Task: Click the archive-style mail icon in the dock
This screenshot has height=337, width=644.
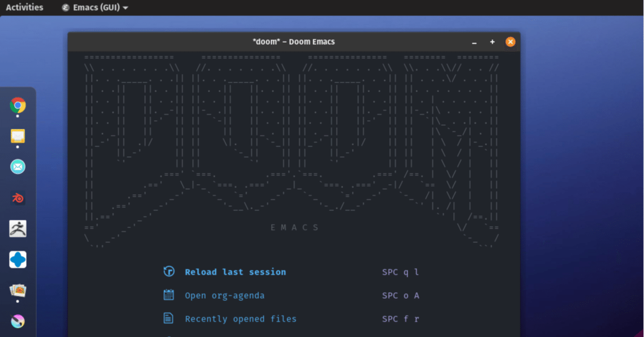Action: 18,136
